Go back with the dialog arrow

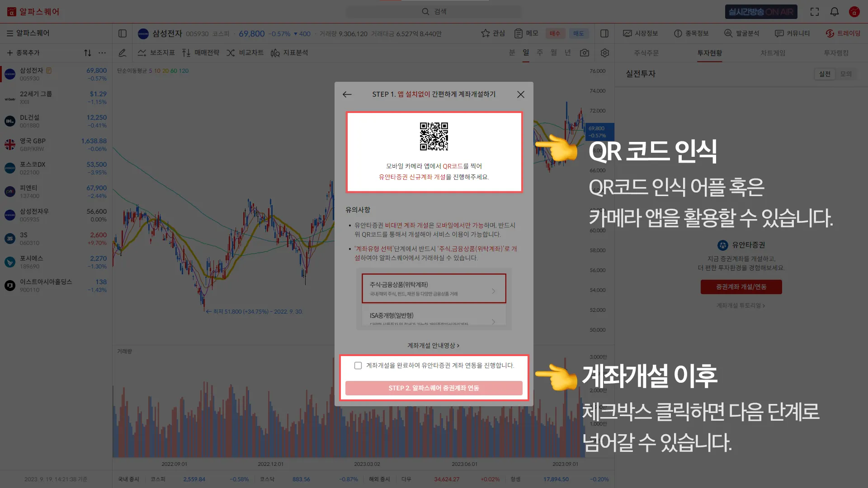(x=347, y=94)
